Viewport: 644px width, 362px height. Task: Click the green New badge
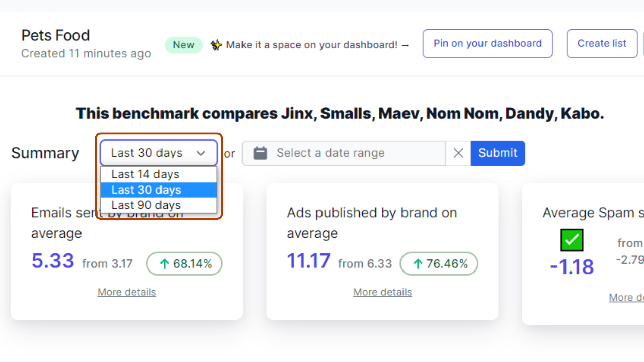183,45
